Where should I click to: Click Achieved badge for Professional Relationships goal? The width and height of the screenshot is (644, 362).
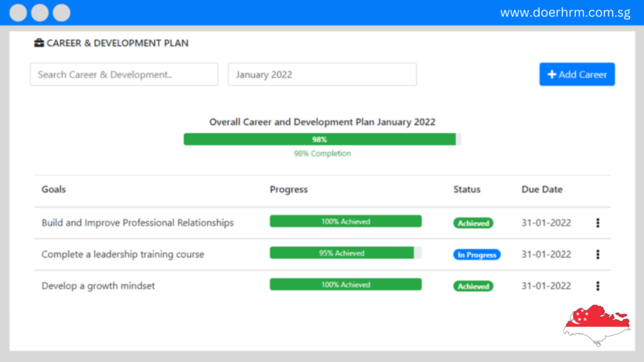click(473, 223)
